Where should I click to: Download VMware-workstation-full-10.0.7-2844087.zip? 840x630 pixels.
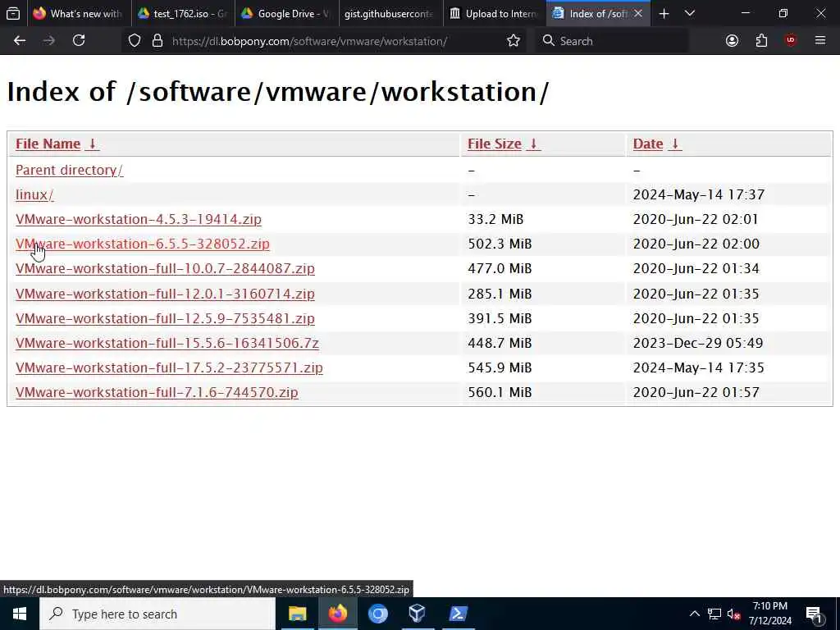coord(165,268)
